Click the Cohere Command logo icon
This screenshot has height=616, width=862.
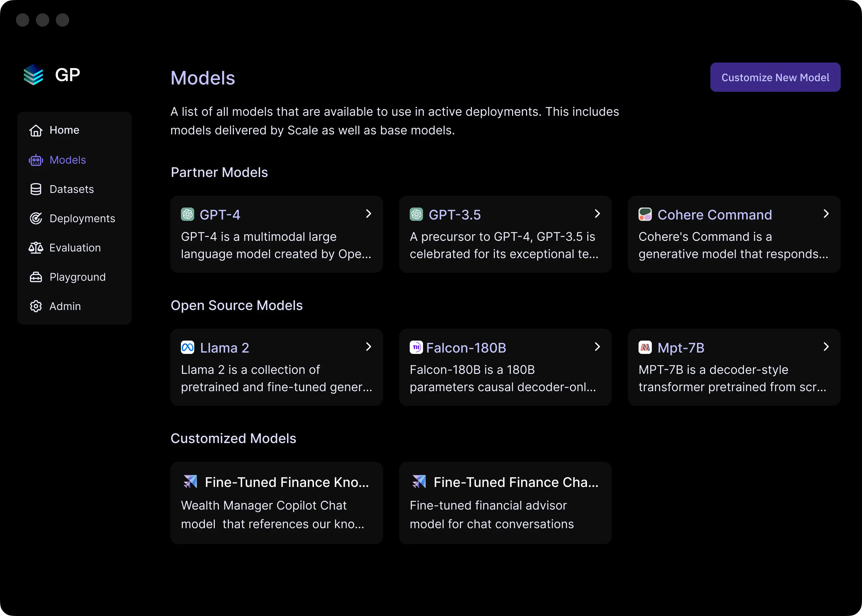coord(645,214)
